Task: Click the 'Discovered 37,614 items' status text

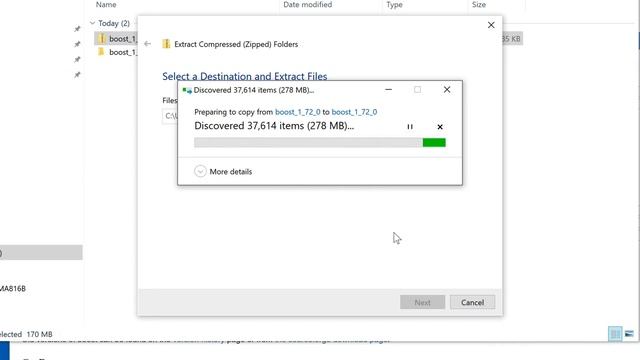Action: [x=274, y=126]
